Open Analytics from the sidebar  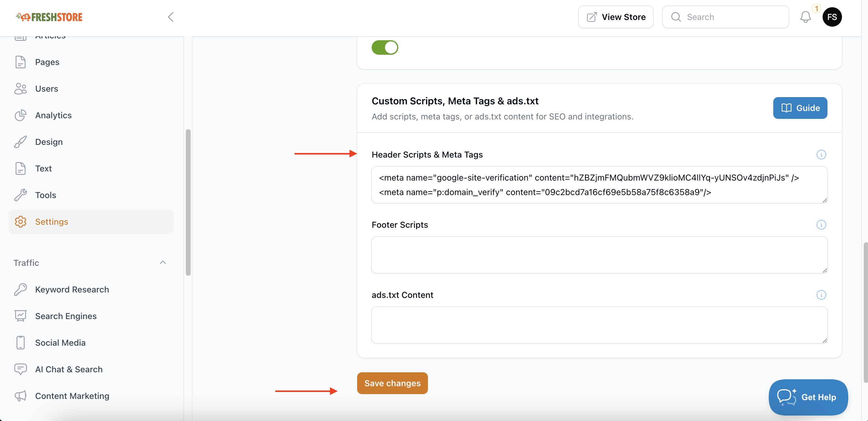point(53,115)
